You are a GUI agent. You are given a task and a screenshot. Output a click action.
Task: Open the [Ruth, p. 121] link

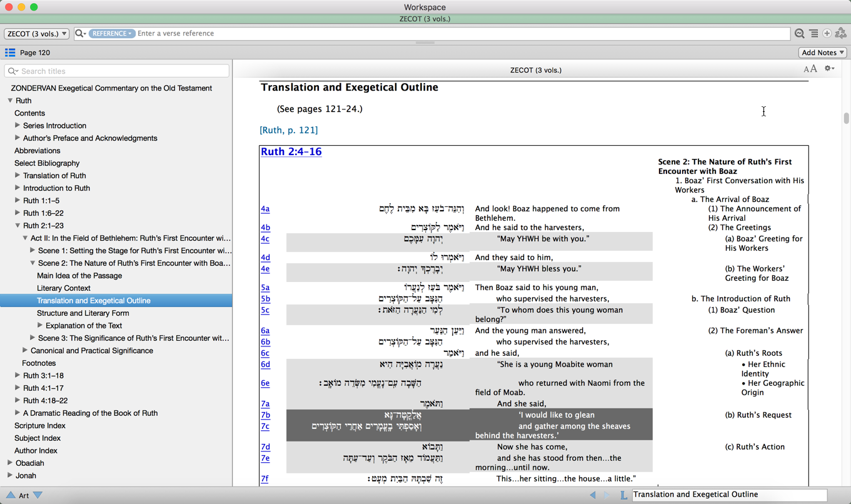(289, 130)
